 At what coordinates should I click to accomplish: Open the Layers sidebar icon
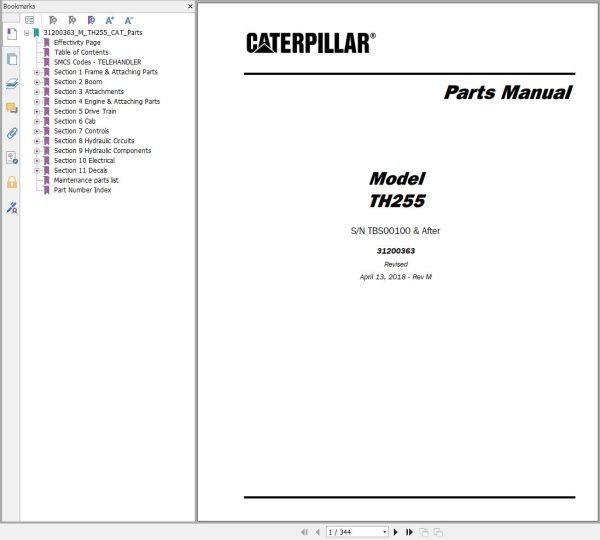(x=12, y=83)
